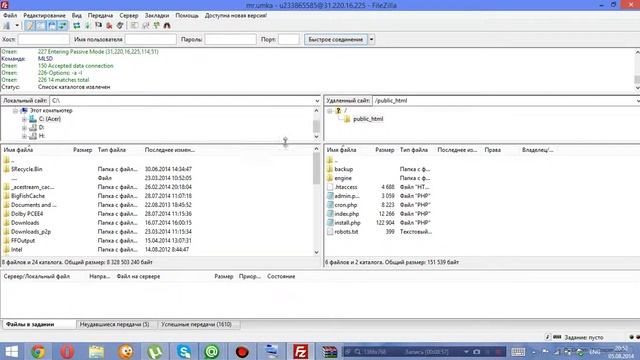Screen dimensions: 640x360
Task: Click the 'Быстрое соединение' button
Action: click(x=336, y=40)
